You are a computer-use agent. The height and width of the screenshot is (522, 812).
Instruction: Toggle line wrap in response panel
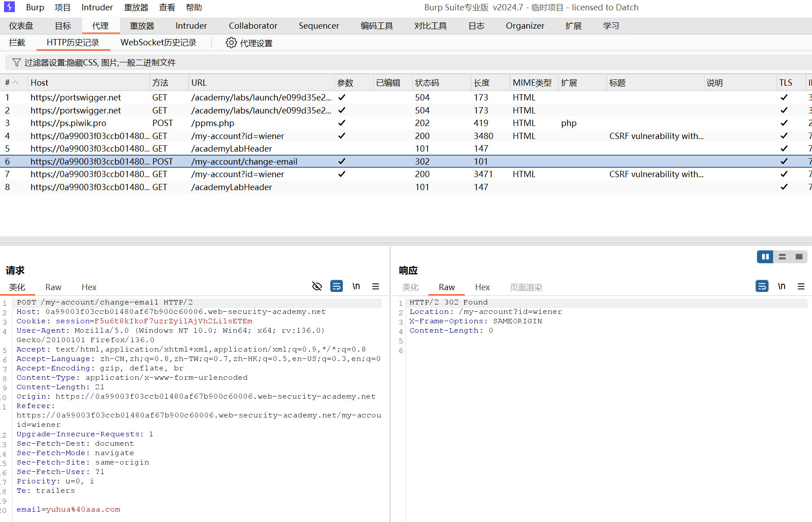(x=762, y=286)
